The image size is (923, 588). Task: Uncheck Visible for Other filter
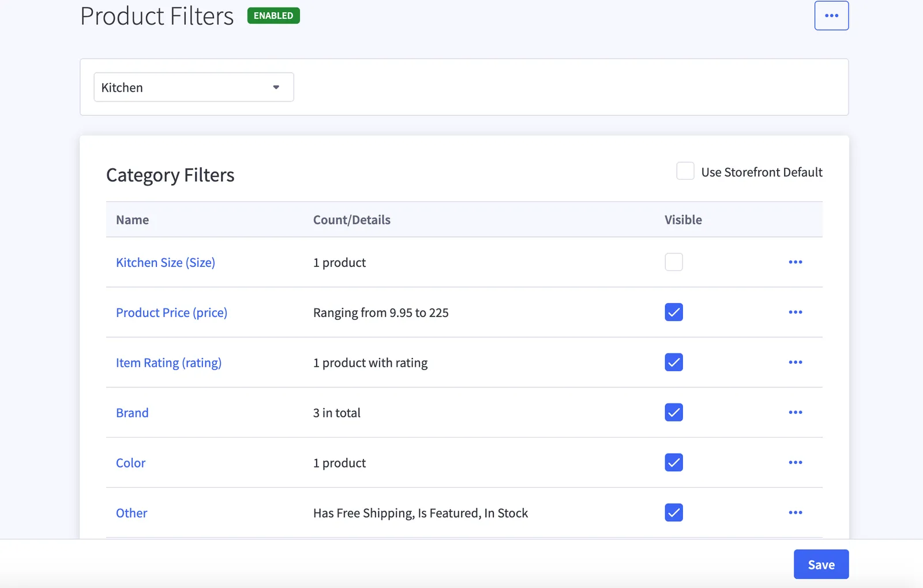point(674,513)
